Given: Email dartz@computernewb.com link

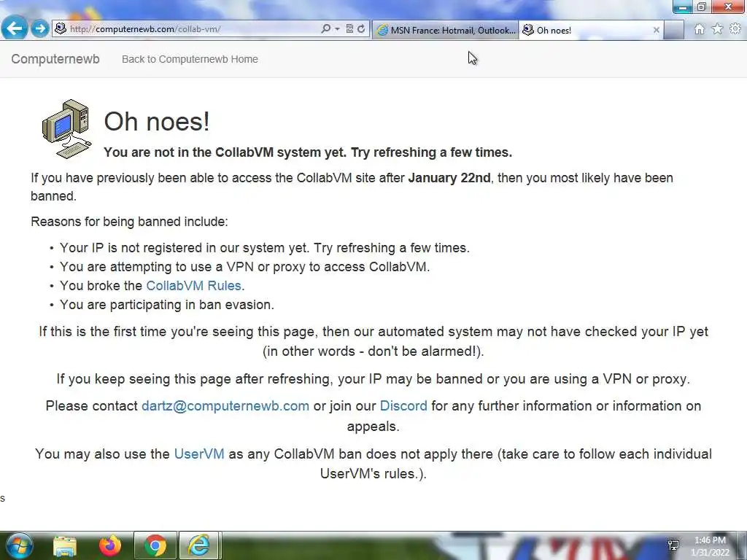Looking at the screenshot, I should point(225,405).
